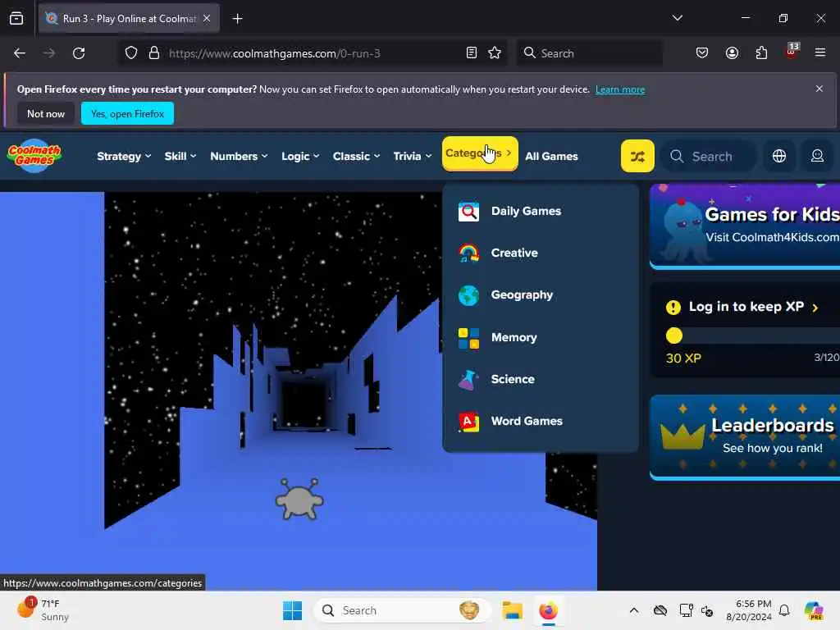Open the user profile icon in site header
The image size is (840, 630).
[x=817, y=156]
